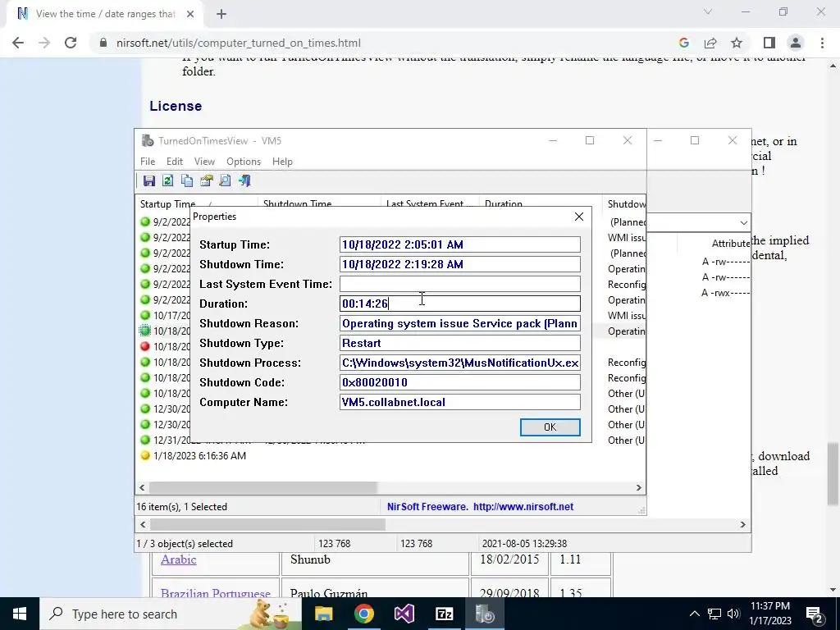Click the 7-Zip window horizontal scrollbar thumb
This screenshot has width=840, height=630.
click(267, 524)
